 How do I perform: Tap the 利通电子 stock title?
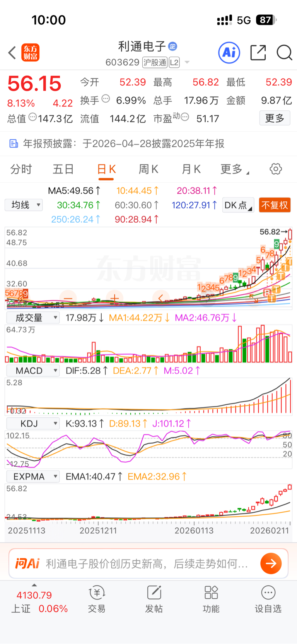[x=142, y=46]
